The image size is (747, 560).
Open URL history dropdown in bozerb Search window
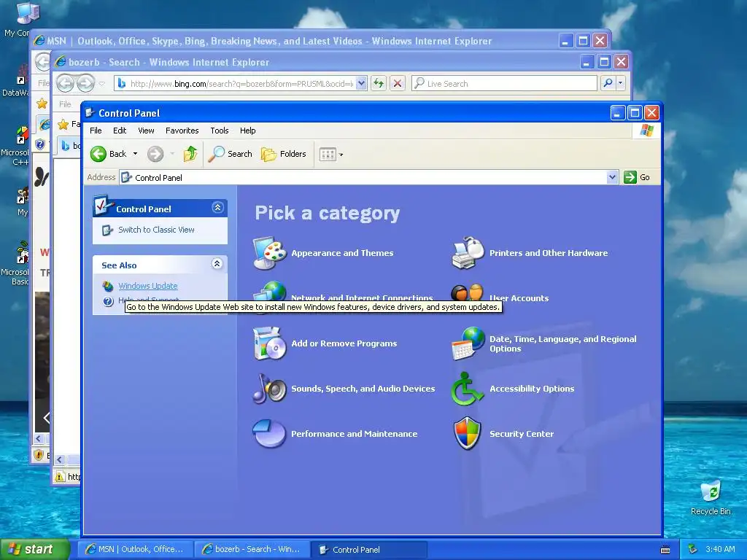tap(362, 83)
